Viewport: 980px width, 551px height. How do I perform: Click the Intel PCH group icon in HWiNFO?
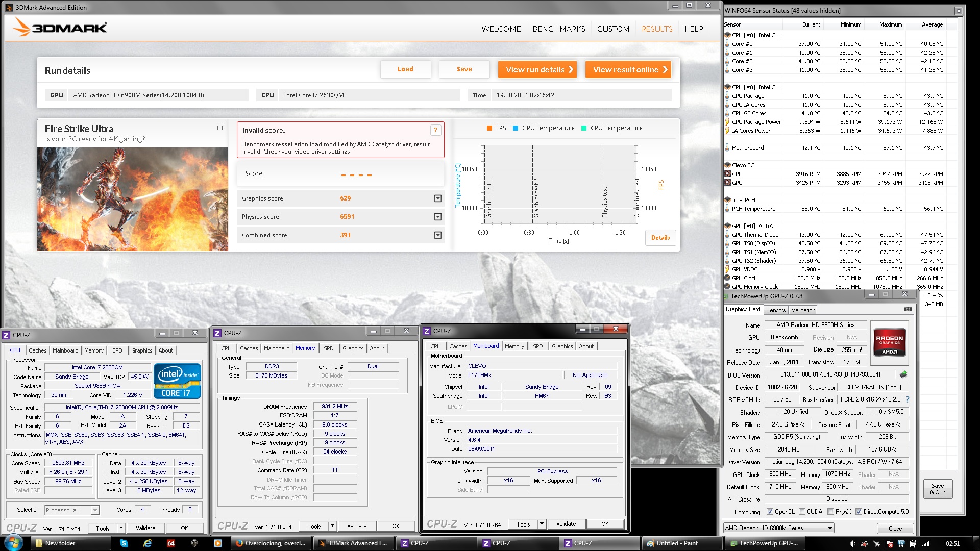pyautogui.click(x=727, y=200)
